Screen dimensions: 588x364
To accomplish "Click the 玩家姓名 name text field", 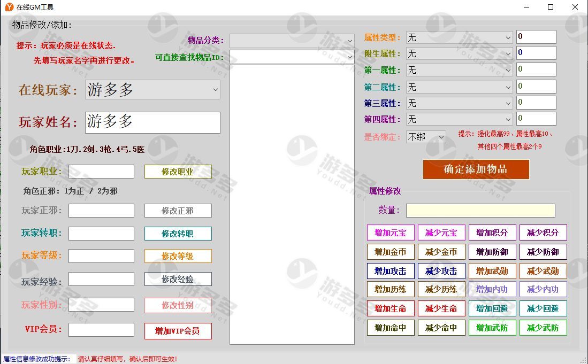I will 152,122.
